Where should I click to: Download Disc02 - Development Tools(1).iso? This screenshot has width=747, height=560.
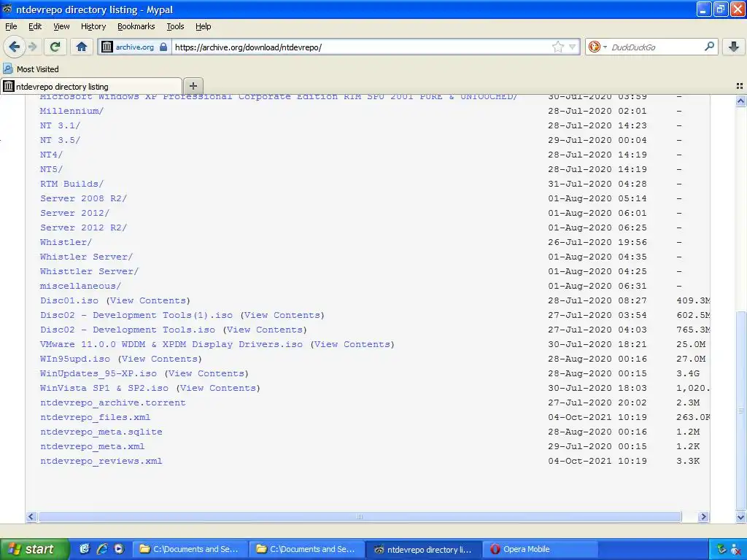136,315
